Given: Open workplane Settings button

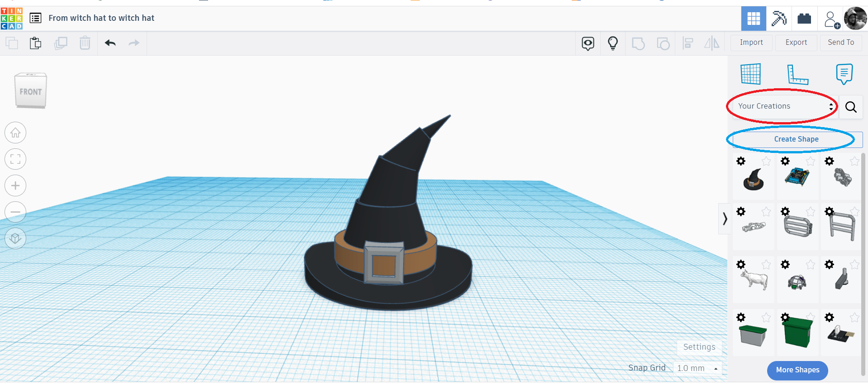Looking at the screenshot, I should (x=699, y=347).
